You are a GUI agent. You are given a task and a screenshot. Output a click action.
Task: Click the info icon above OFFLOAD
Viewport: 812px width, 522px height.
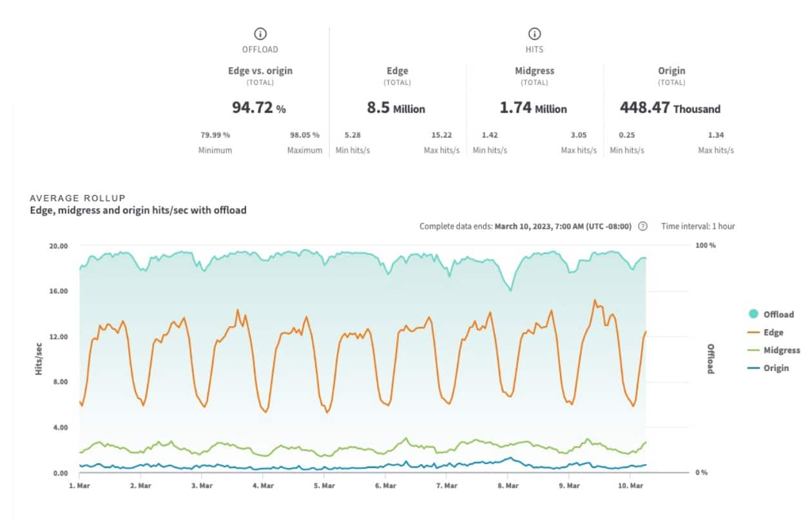tap(260, 34)
